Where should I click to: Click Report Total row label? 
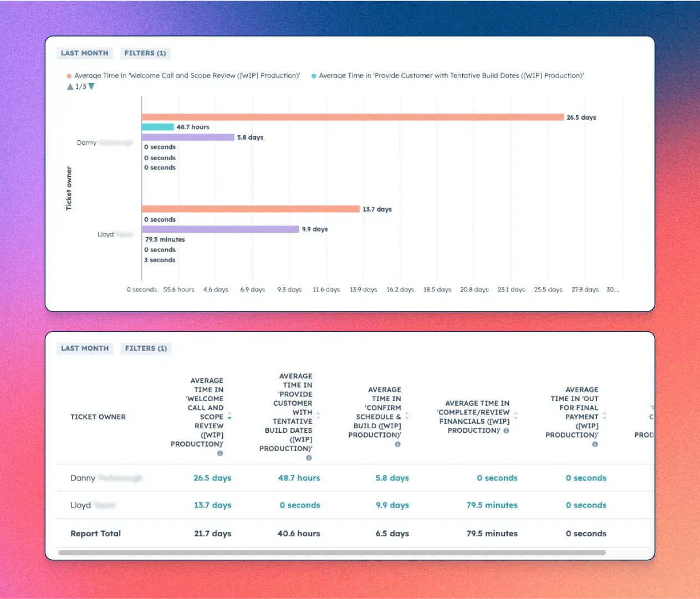click(95, 534)
